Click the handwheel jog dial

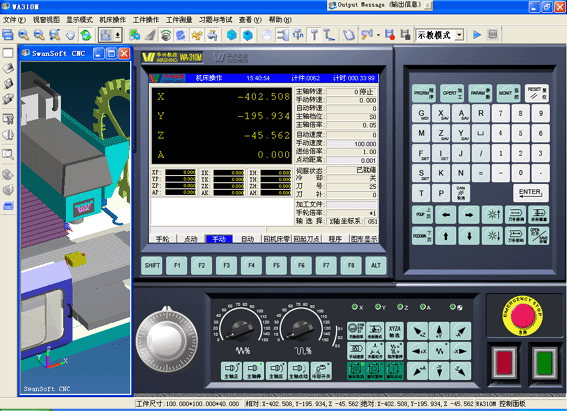(167, 340)
